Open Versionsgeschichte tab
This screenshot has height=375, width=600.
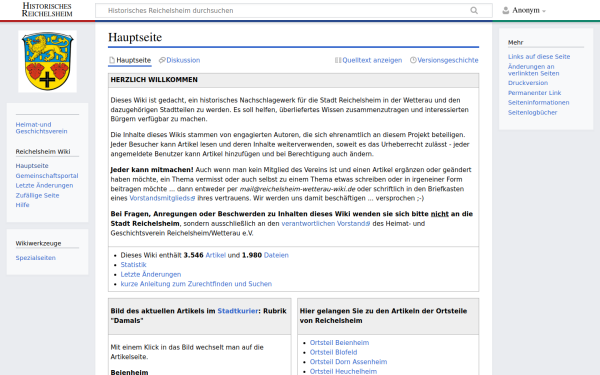point(444,60)
